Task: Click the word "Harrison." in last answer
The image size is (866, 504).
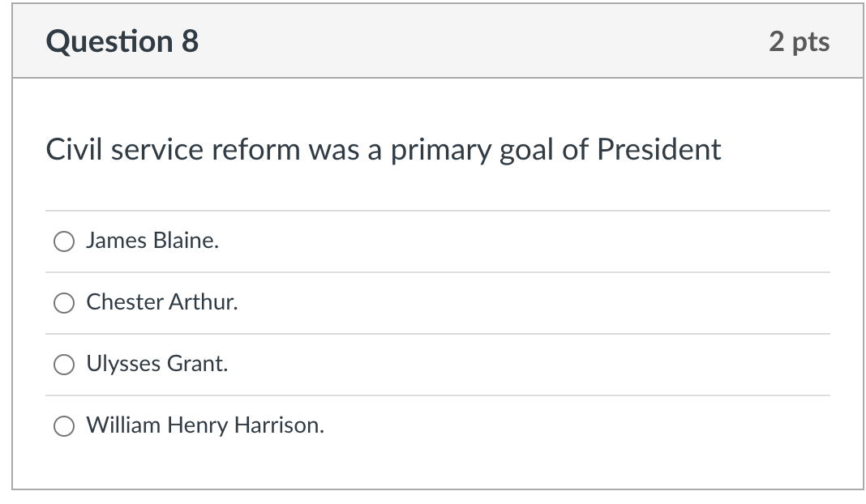Action: coord(279,425)
